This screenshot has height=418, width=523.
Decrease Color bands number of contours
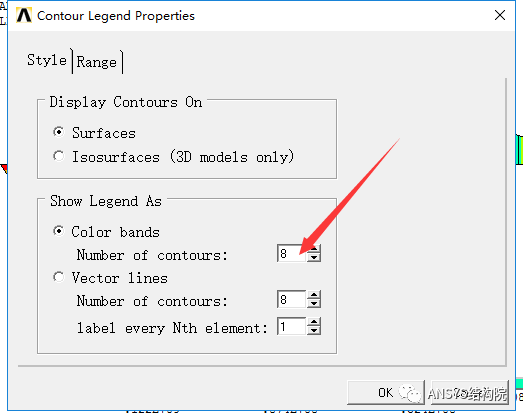[x=314, y=258]
